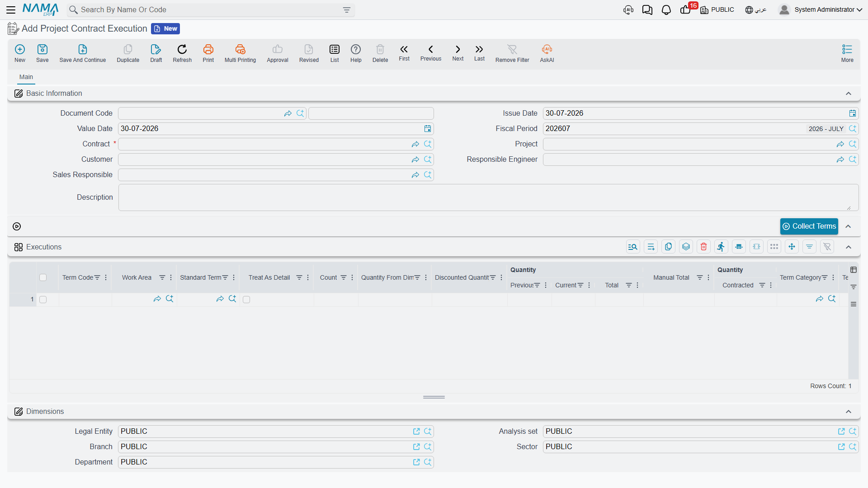Click the Collect Terms button
This screenshot has height=488, width=868.
pyautogui.click(x=809, y=226)
